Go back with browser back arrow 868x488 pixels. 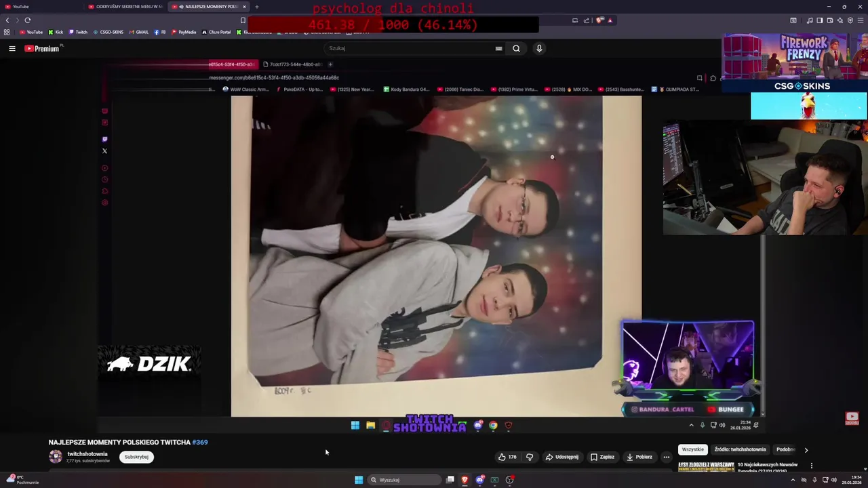pyautogui.click(x=7, y=20)
